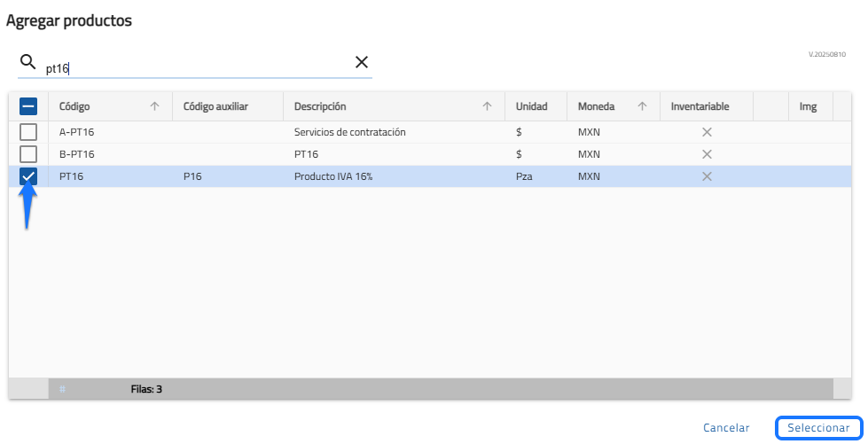Click the Código auxiliar column header
Screen dimensions: 868x444
coord(215,106)
